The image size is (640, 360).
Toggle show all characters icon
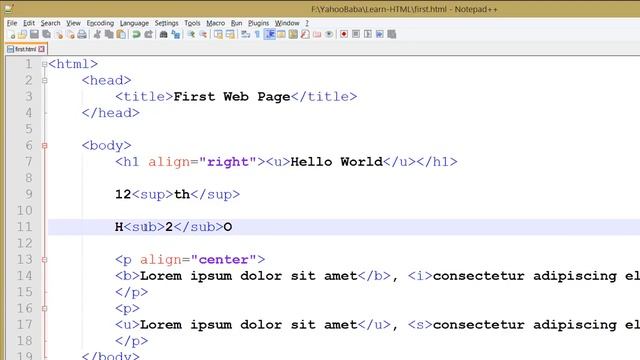coord(257,34)
